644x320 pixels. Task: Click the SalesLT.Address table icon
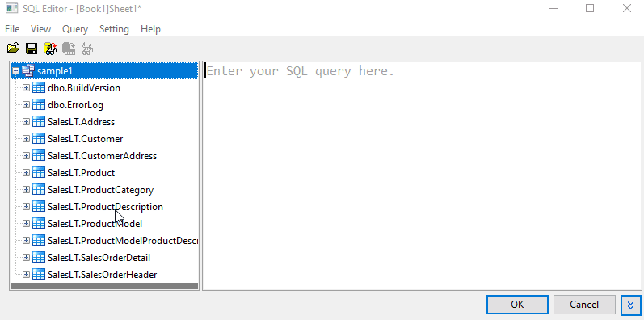[39, 122]
